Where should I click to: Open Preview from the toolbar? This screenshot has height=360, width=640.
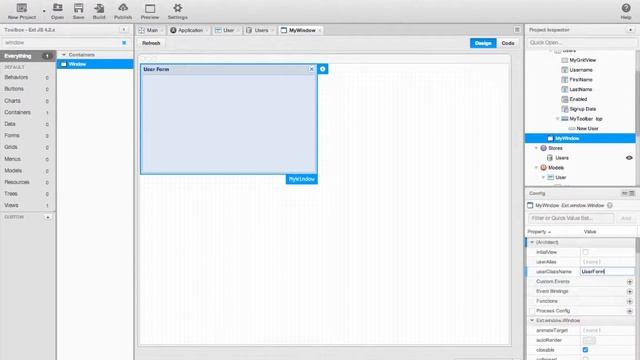point(150,8)
